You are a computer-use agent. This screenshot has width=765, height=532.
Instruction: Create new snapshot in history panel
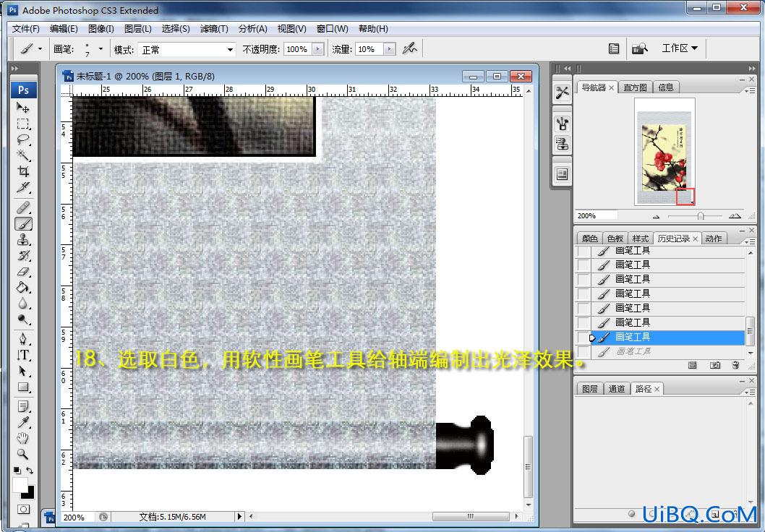(715, 365)
